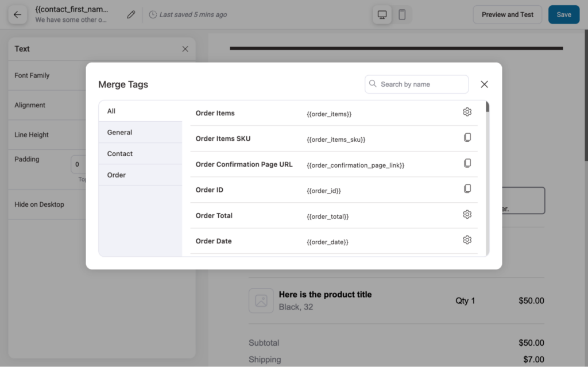Configure the Order Date merge tag

point(467,239)
